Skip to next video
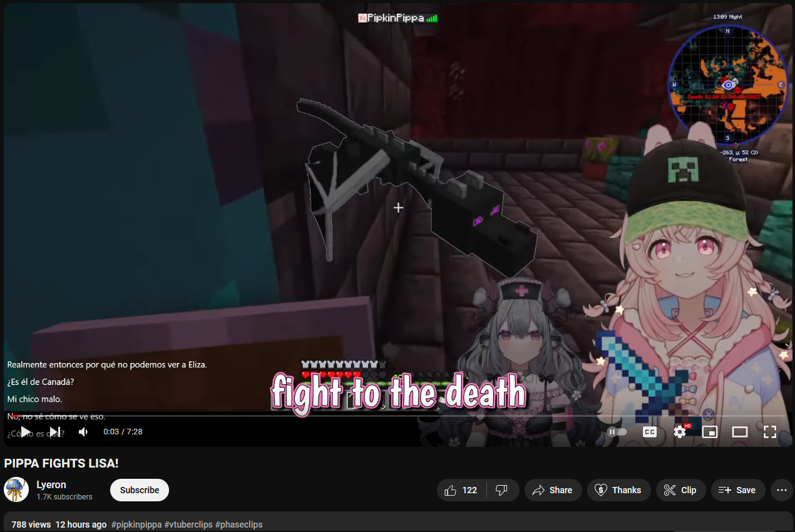 click(55, 432)
